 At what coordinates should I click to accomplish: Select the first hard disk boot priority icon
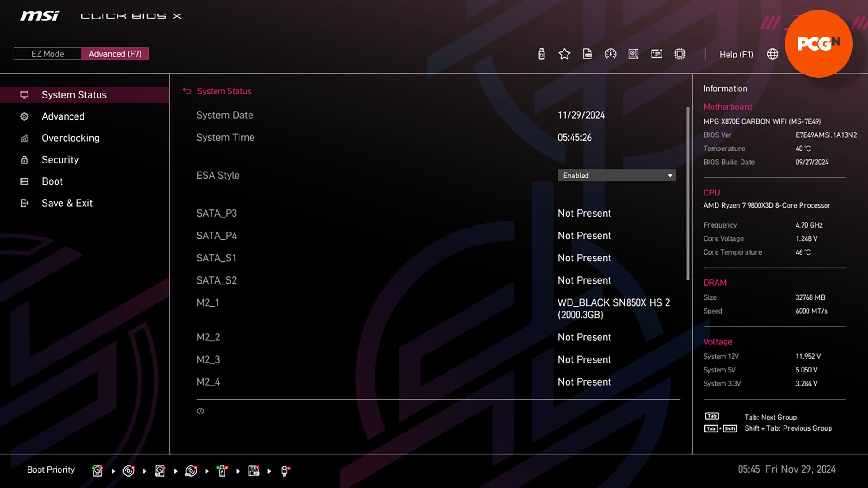[x=97, y=471]
